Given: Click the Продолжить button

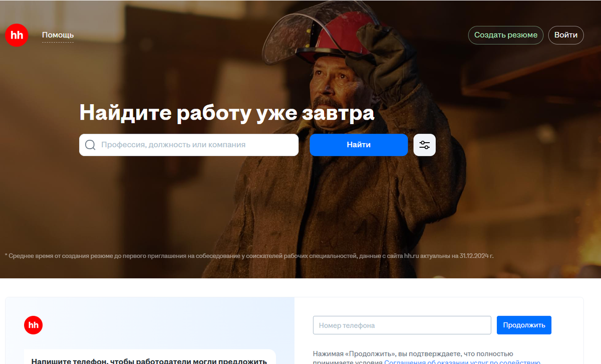Looking at the screenshot, I should coord(524,325).
